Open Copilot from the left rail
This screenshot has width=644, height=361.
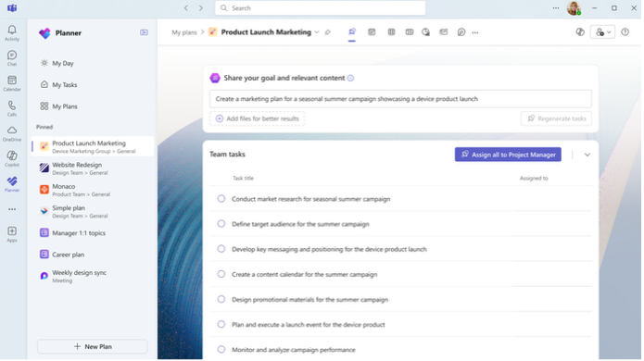click(x=12, y=158)
